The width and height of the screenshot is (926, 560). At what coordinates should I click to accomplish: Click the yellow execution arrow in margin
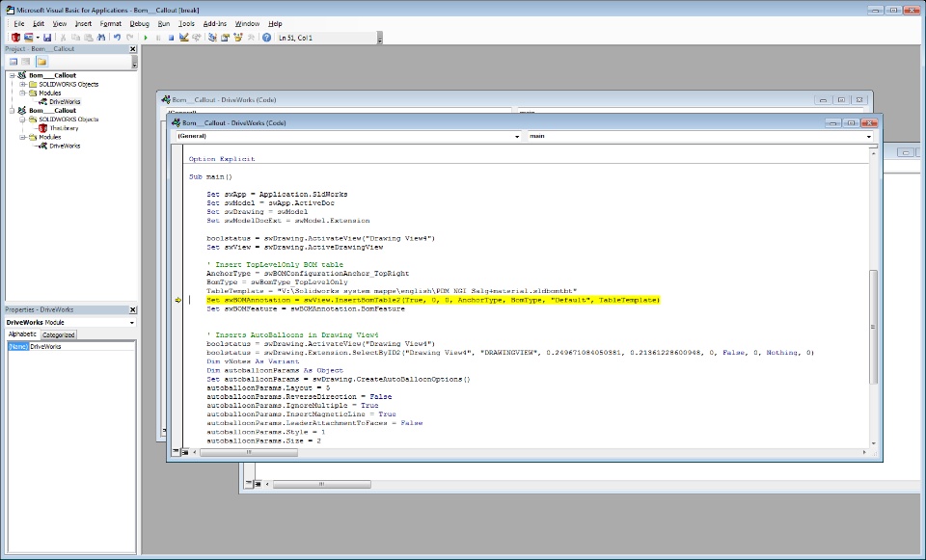[177, 301]
